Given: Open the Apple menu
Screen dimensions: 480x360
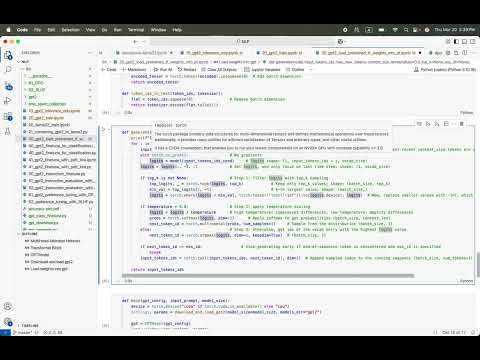Looking at the screenshot, I should [x=8, y=30].
